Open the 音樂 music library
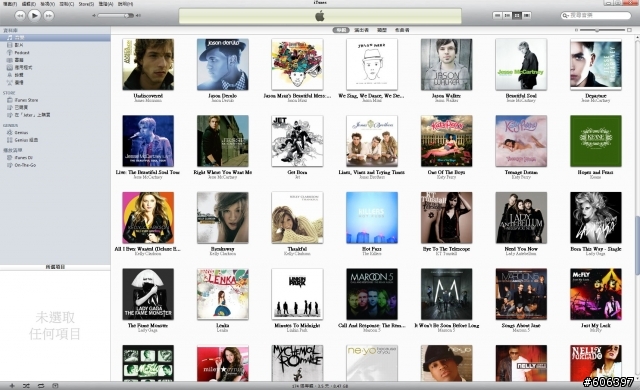The width and height of the screenshot is (640, 390). (55, 38)
